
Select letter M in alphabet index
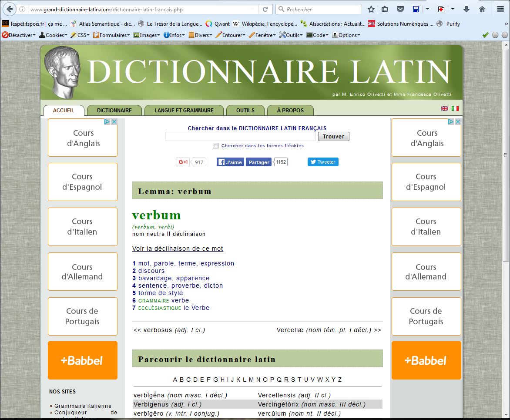pos(251,380)
